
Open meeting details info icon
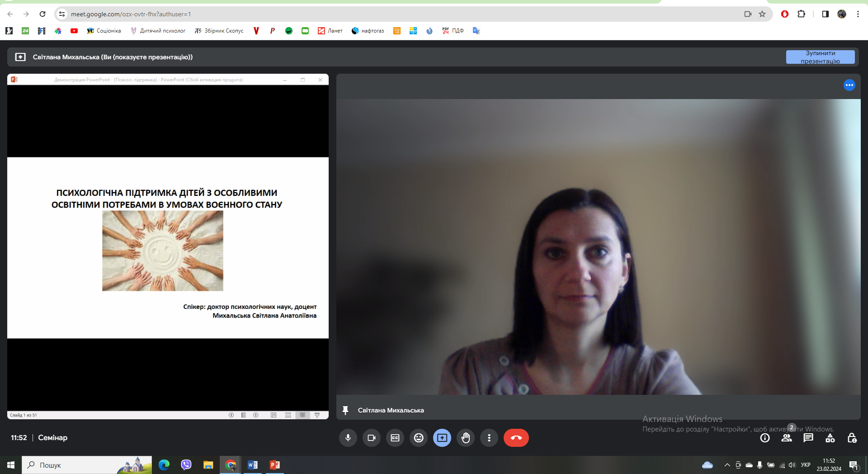765,438
